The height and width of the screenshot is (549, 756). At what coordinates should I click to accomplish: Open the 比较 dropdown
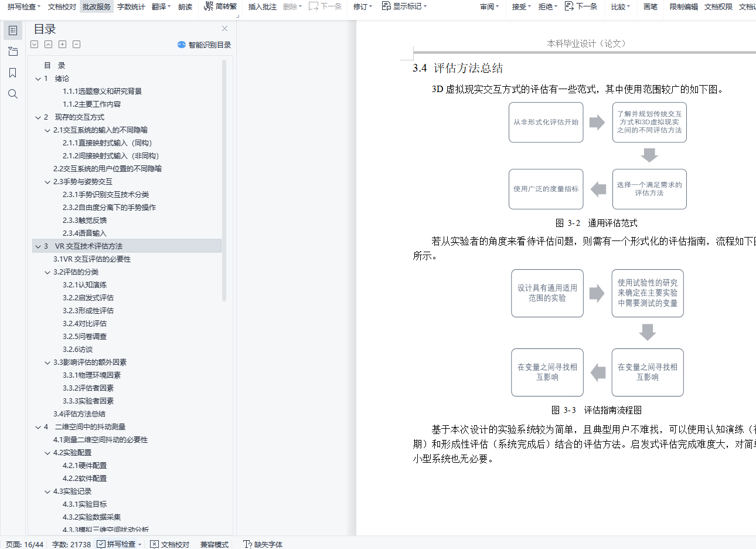[x=621, y=6]
